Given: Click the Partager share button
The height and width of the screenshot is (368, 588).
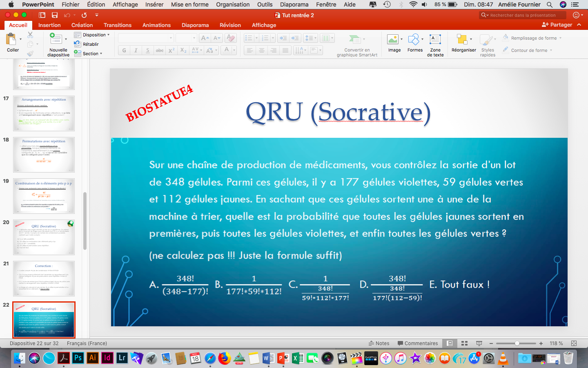Looking at the screenshot, I should 557,25.
